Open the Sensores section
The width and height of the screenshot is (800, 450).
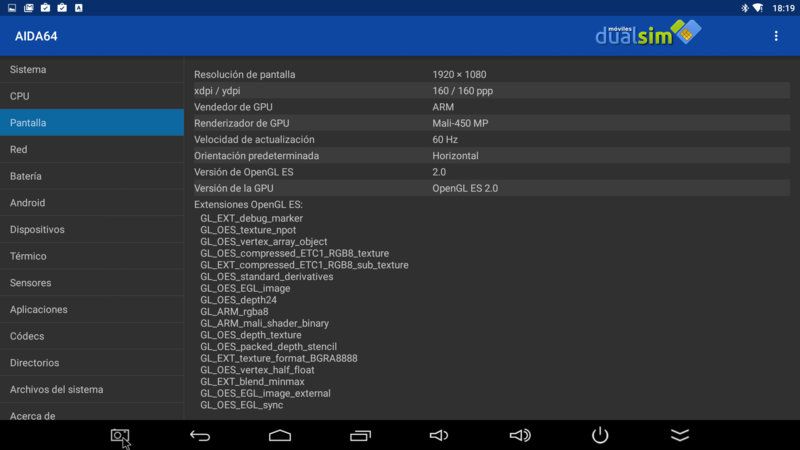92,283
